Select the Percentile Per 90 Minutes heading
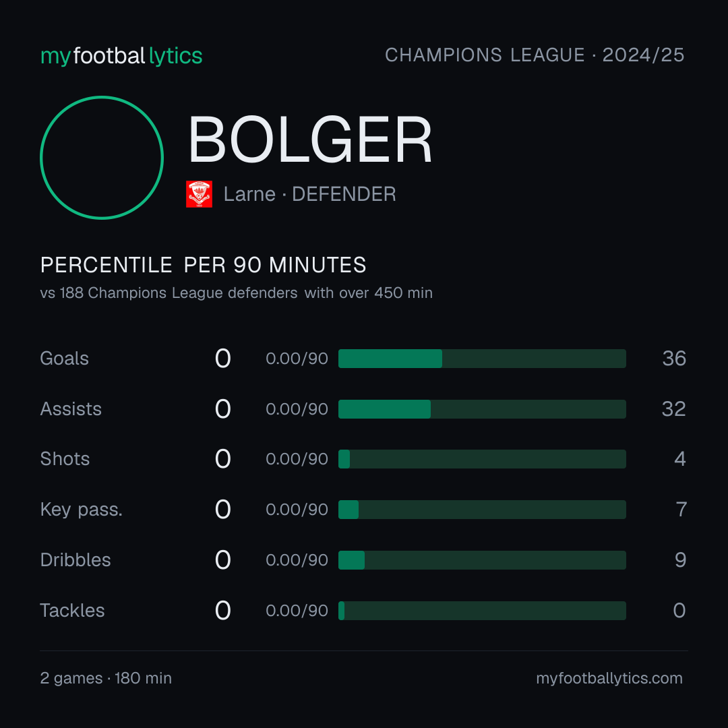The image size is (728, 728). (204, 265)
